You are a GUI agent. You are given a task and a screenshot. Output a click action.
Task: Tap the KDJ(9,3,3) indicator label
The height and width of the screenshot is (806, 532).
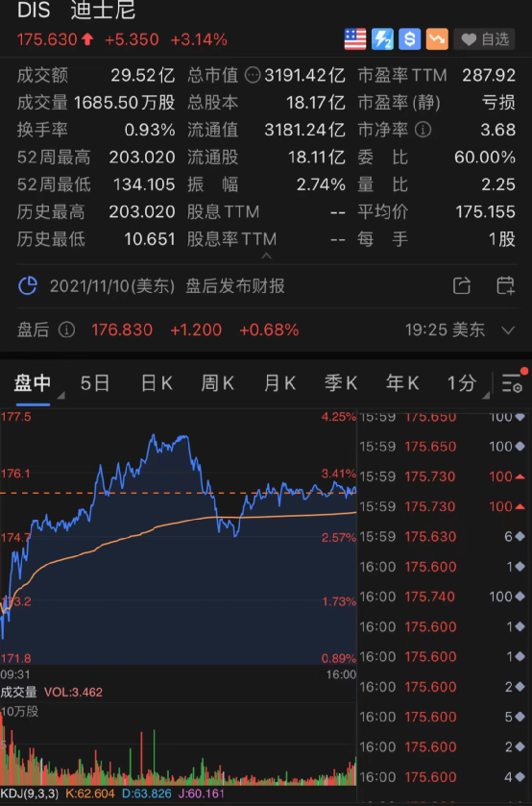point(30,794)
